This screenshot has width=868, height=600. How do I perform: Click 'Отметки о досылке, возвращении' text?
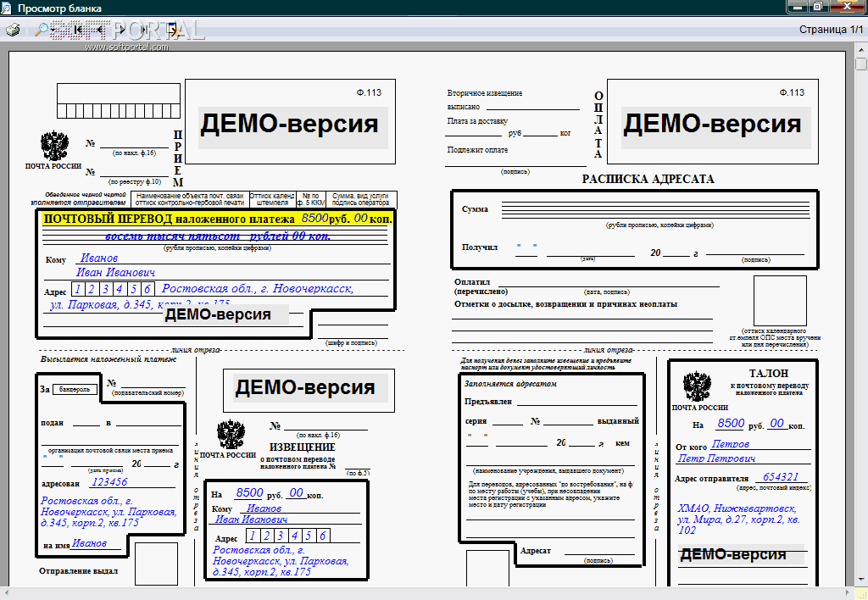[x=565, y=304]
